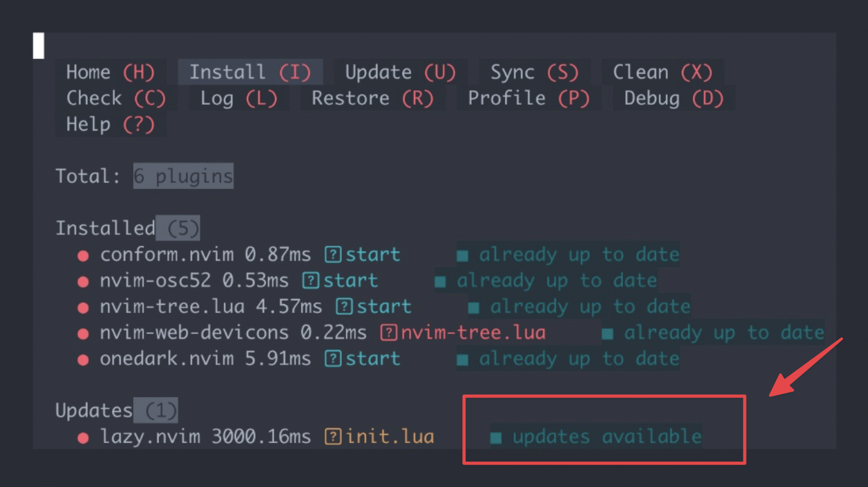Click the red dot beside conform.nvim

[x=83, y=256]
